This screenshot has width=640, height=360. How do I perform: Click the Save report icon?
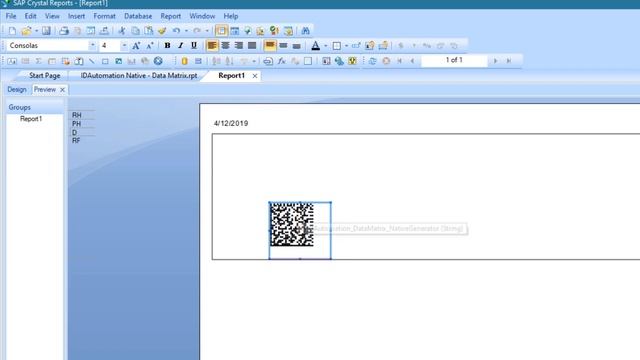tap(46, 31)
